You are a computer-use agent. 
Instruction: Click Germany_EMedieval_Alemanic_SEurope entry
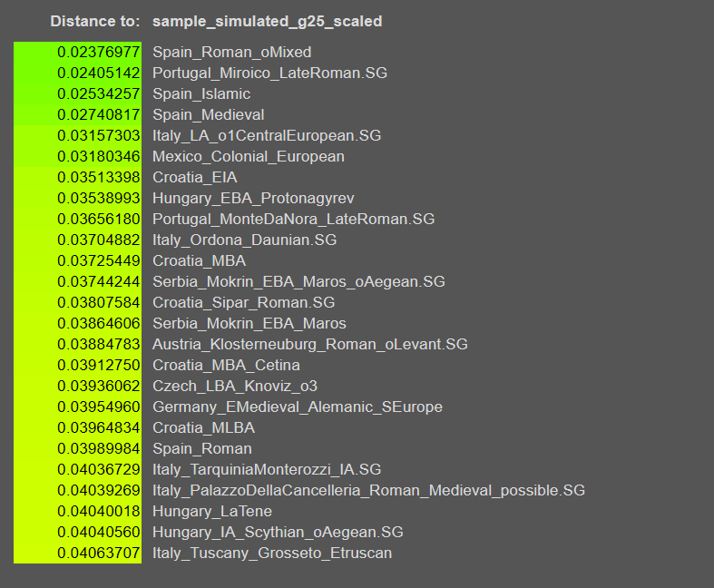[297, 407]
